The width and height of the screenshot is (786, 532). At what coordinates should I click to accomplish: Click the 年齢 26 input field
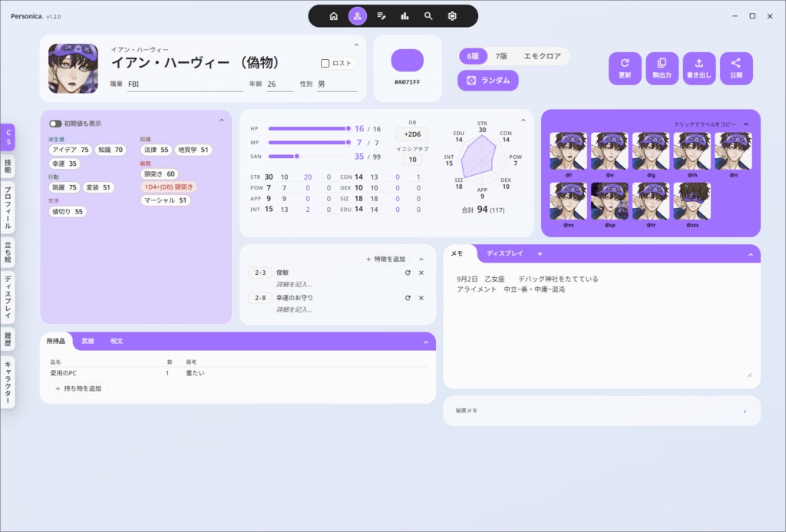(x=279, y=84)
